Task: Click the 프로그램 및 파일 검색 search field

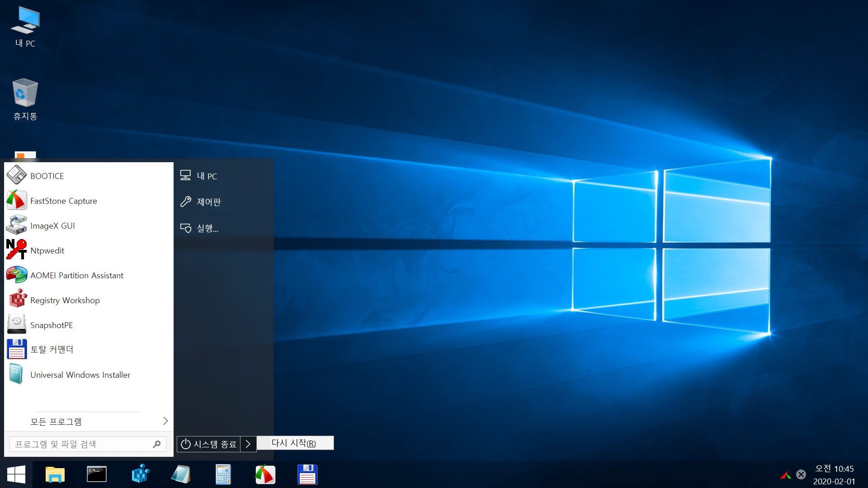Action: click(88, 444)
